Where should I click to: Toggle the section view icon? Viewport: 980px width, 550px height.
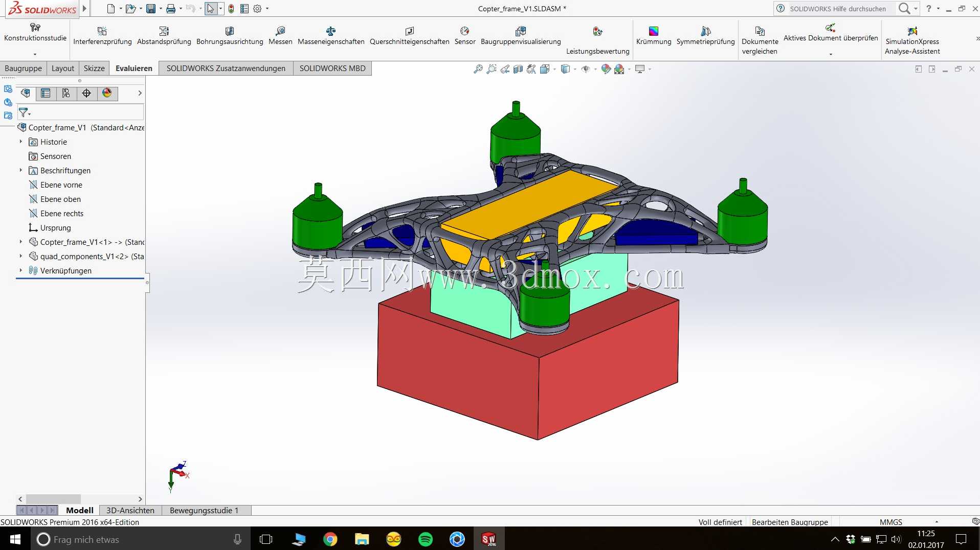coord(518,69)
